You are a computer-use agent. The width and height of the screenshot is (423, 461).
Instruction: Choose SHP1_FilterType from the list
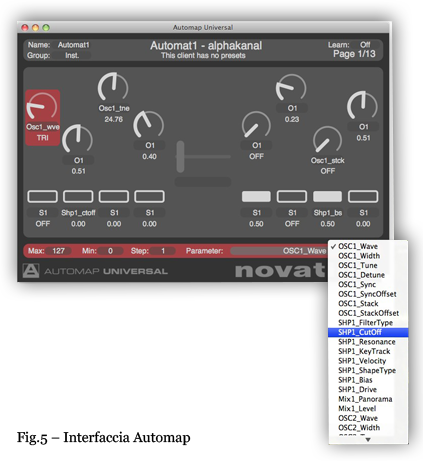[368, 323]
